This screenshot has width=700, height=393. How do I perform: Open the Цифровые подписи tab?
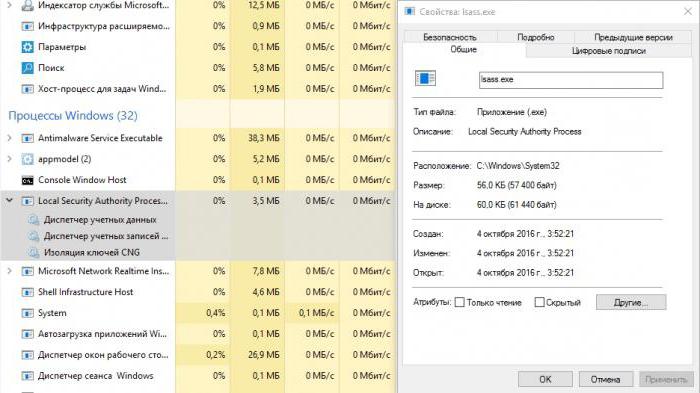[x=608, y=51]
